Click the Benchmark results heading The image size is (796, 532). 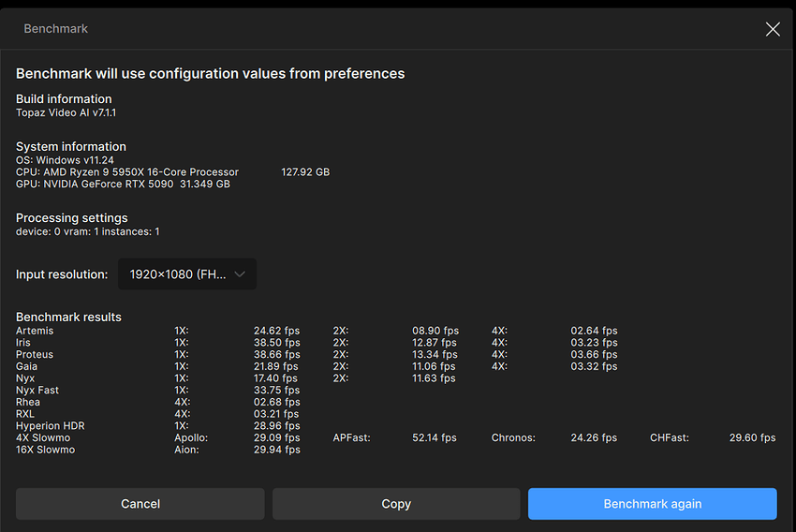click(x=68, y=317)
